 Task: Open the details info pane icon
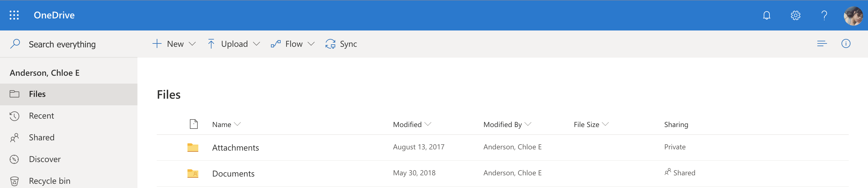pyautogui.click(x=845, y=43)
